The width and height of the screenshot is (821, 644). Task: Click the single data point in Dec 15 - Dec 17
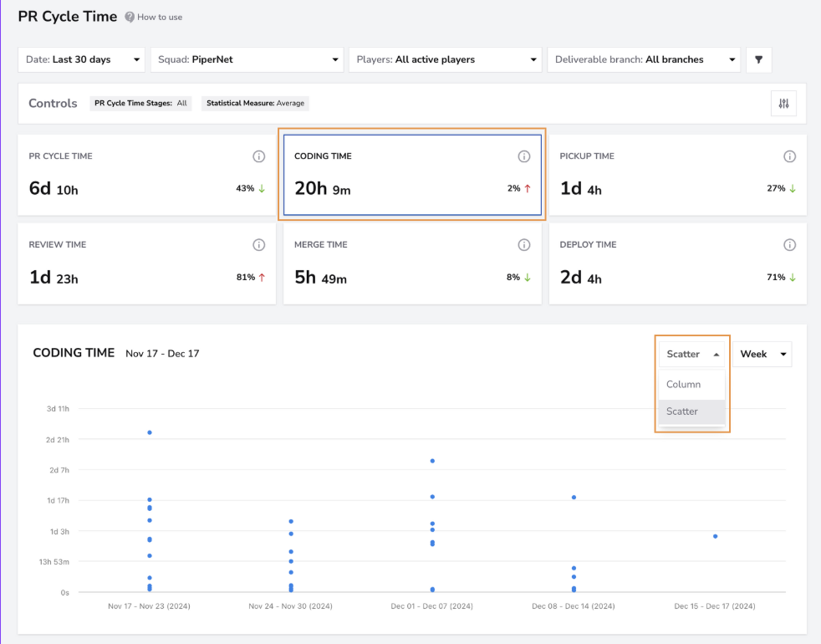click(x=715, y=536)
